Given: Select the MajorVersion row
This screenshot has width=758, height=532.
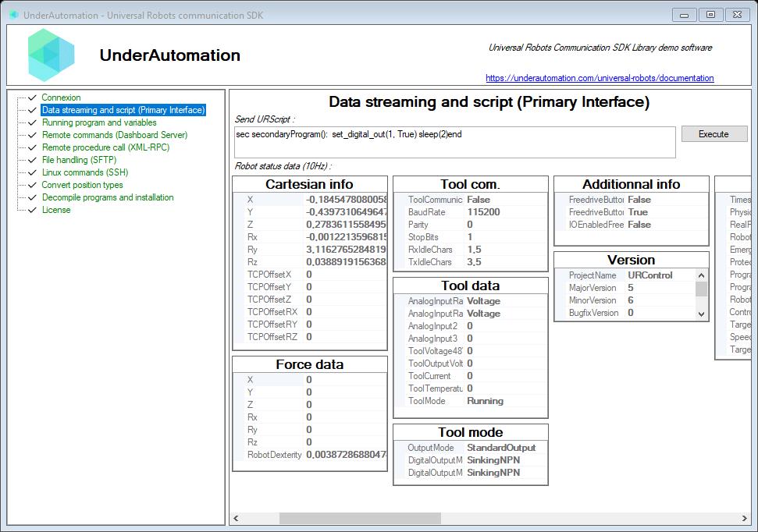Looking at the screenshot, I should [625, 288].
